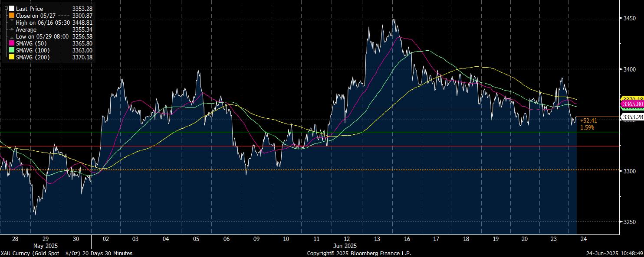
Task: Click the magenta SMAVG (50) legend swatch
Action: tap(12, 43)
